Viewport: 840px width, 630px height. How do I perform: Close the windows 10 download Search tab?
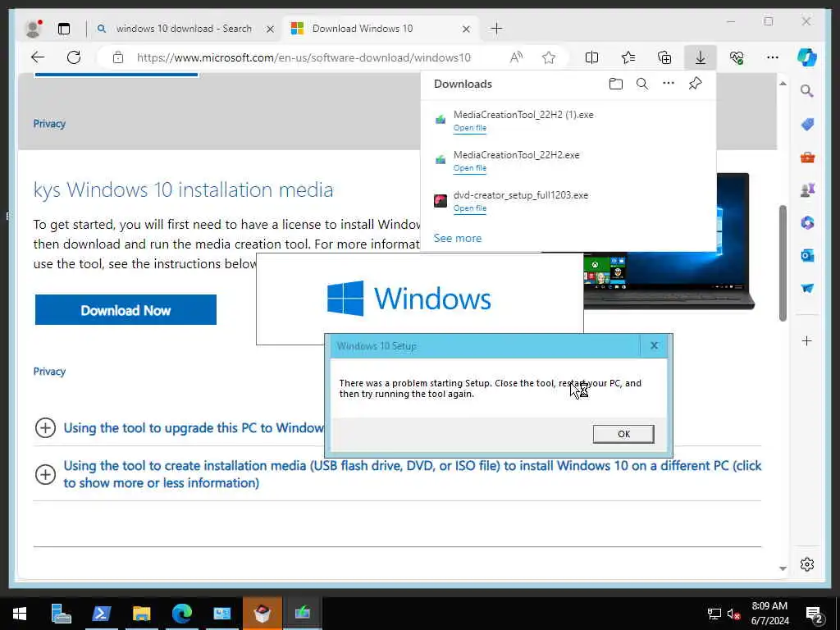271,29
